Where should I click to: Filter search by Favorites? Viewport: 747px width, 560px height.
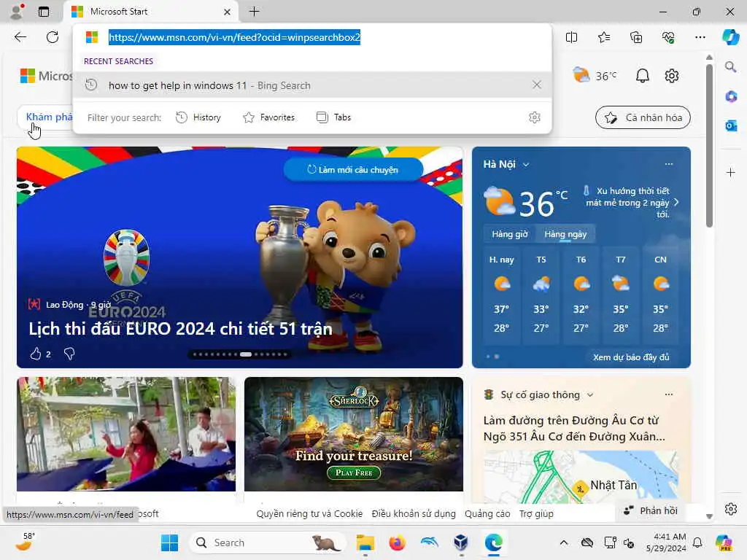[x=268, y=117]
